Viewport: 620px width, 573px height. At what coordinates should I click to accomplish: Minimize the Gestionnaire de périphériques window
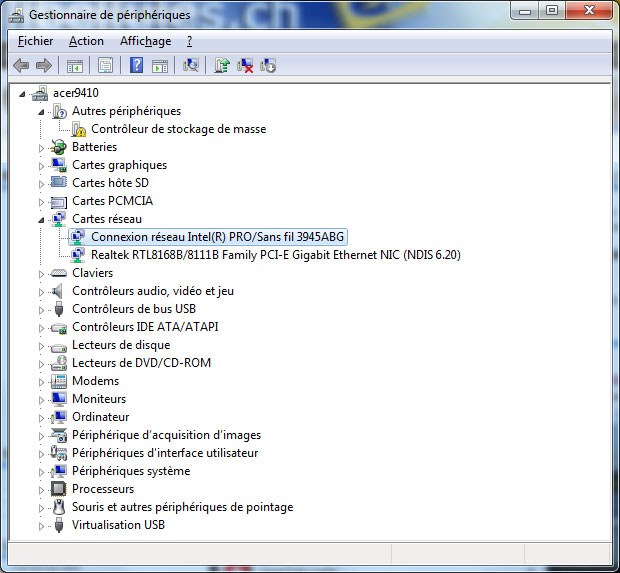pyautogui.click(x=525, y=11)
